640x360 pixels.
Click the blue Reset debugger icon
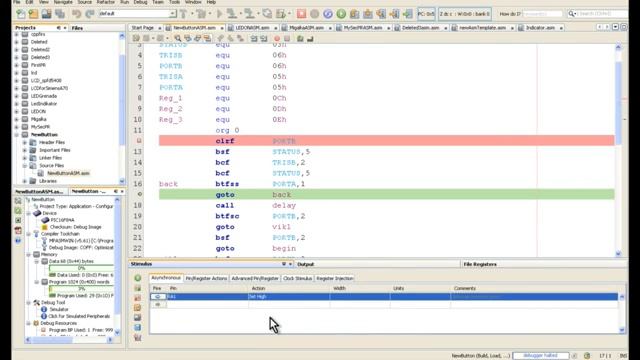coord(328,14)
